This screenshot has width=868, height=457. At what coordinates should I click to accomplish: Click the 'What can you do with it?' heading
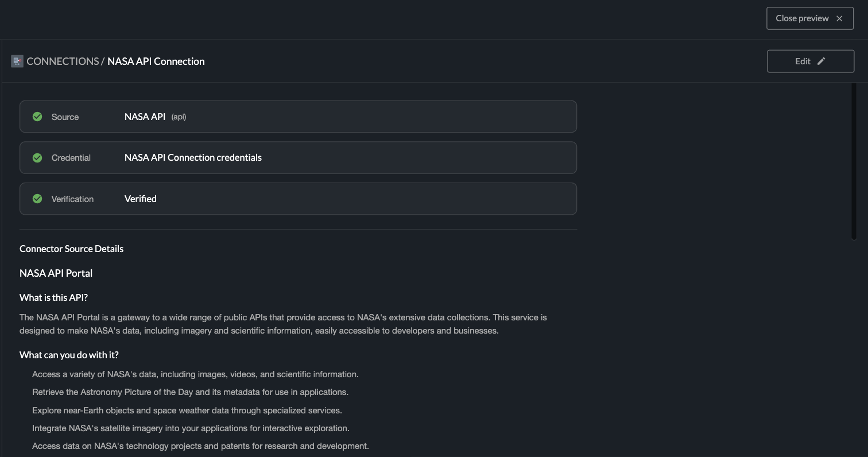[69, 355]
